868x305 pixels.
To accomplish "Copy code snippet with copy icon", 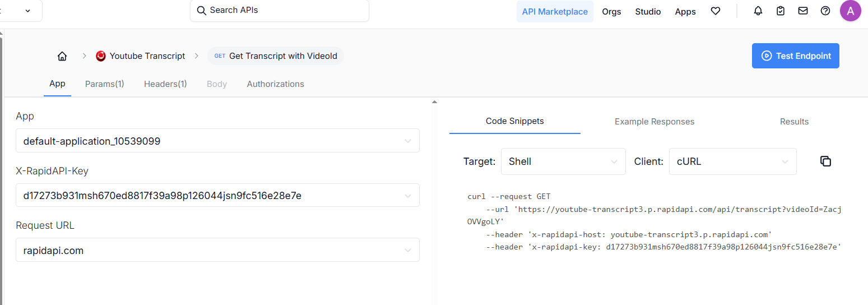I will (x=825, y=161).
